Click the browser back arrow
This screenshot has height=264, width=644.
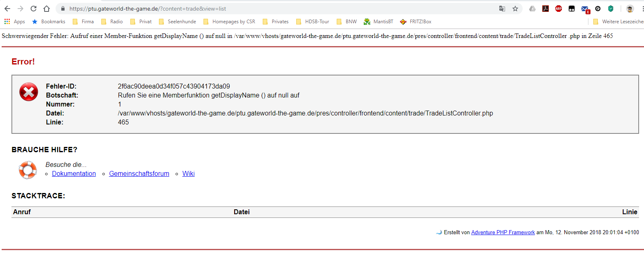coord(7,9)
